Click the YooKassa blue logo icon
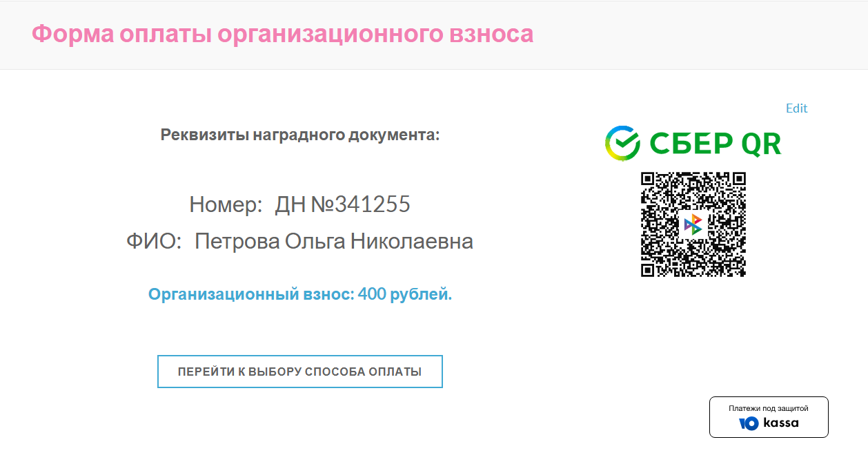 click(x=749, y=423)
